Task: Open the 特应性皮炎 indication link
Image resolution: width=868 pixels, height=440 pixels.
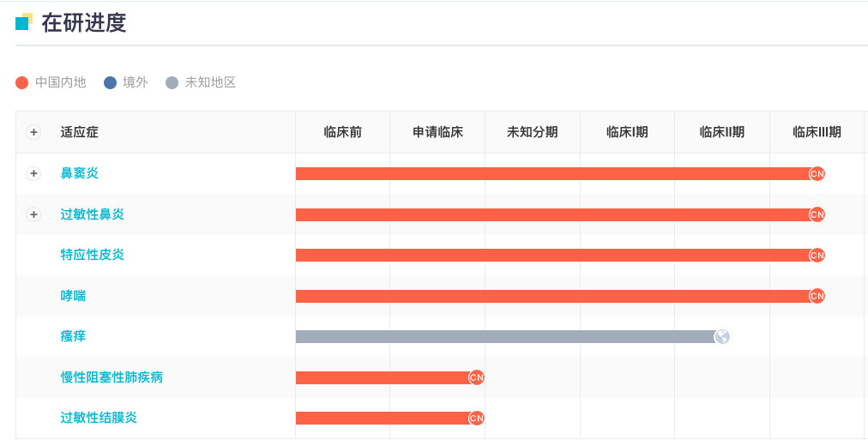Action: [93, 255]
